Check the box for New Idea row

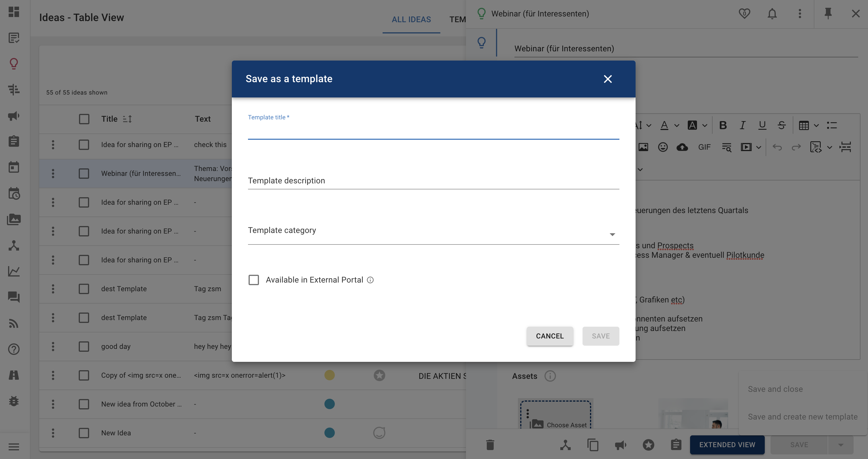(x=84, y=433)
